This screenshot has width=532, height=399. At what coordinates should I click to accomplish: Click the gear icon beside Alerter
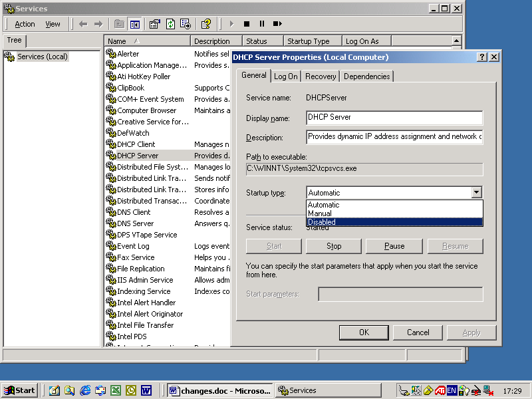111,54
